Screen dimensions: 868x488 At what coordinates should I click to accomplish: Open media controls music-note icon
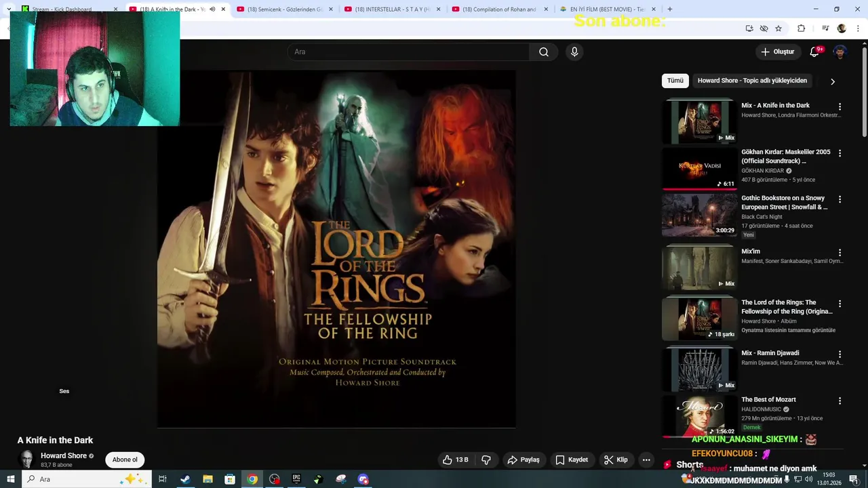[825, 28]
